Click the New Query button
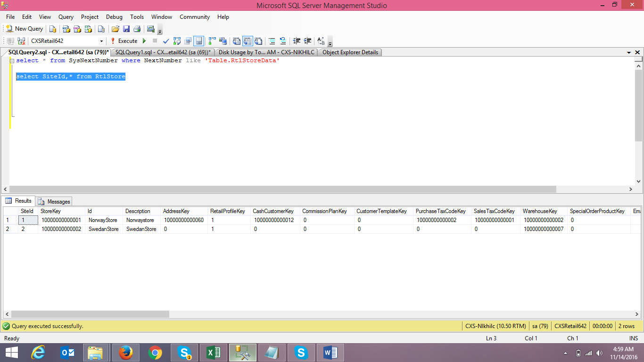Image resolution: width=644 pixels, height=362 pixels. pos(25,29)
